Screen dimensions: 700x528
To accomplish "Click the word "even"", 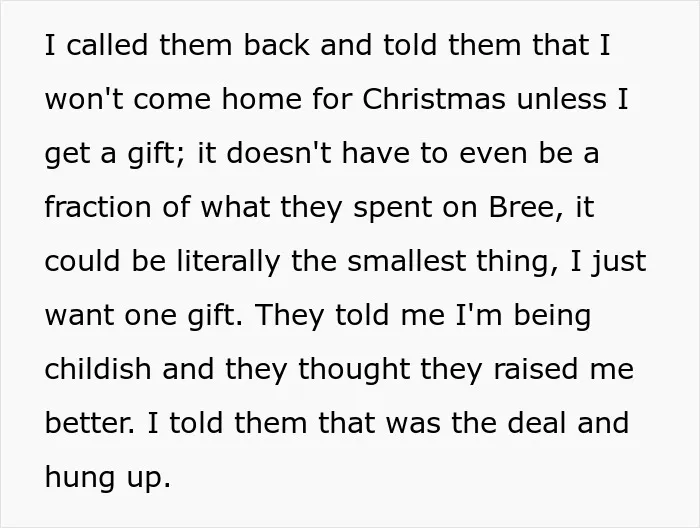I will tap(493, 154).
